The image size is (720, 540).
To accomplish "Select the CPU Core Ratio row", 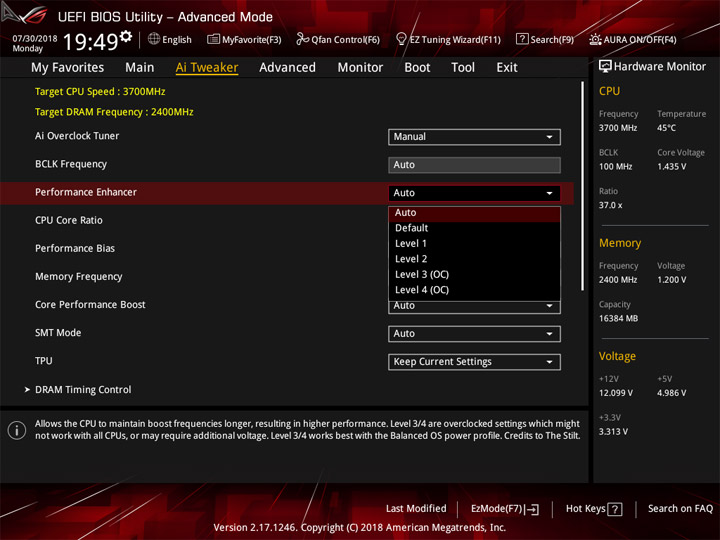I will (x=69, y=220).
